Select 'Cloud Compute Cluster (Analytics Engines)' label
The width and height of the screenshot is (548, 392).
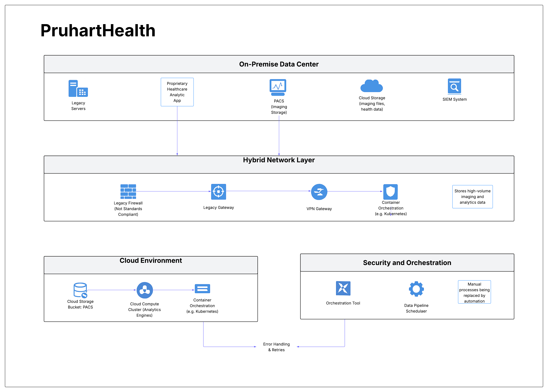pos(144,310)
